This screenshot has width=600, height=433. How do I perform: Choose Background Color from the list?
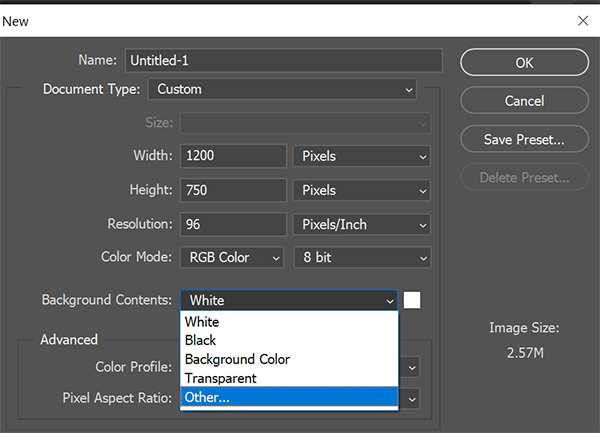click(x=289, y=359)
